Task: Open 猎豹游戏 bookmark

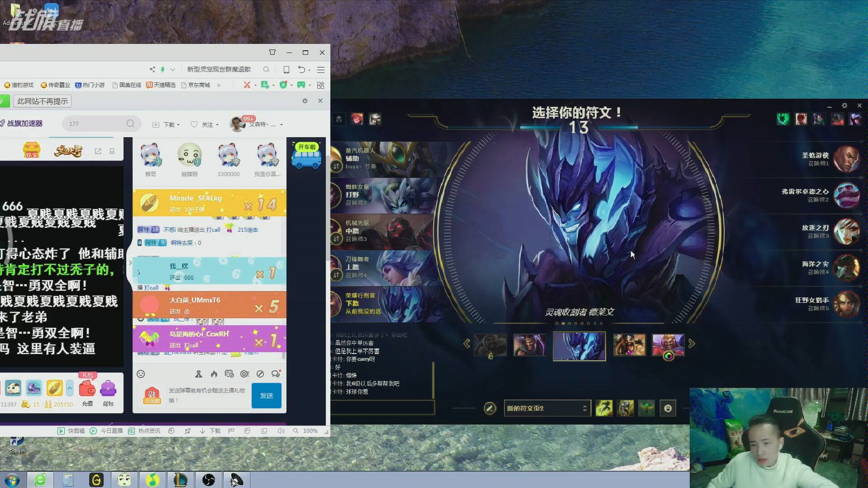Action: click(19, 85)
